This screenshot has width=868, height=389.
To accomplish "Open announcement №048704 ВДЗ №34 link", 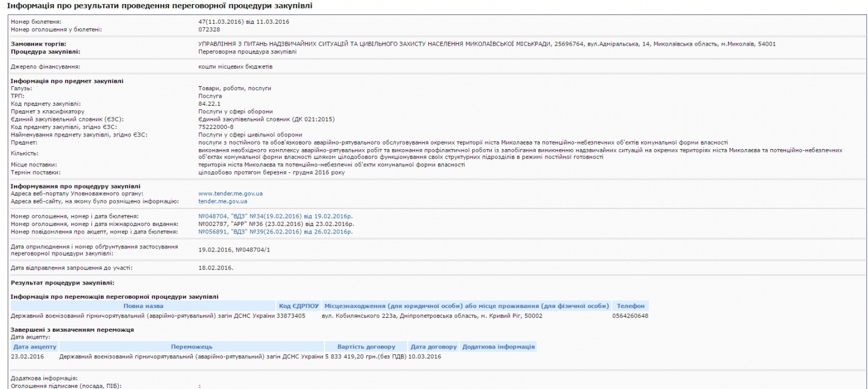I will [x=275, y=216].
